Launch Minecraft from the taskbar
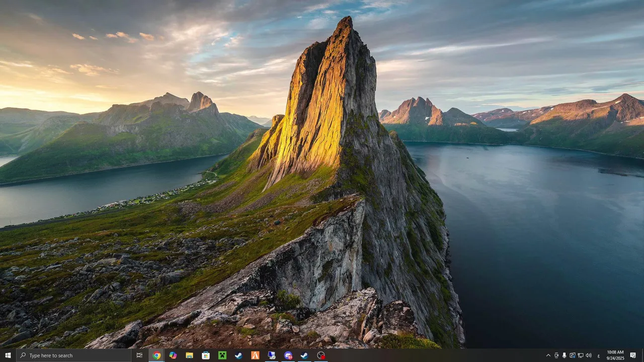This screenshot has width=644, height=362. click(x=222, y=355)
